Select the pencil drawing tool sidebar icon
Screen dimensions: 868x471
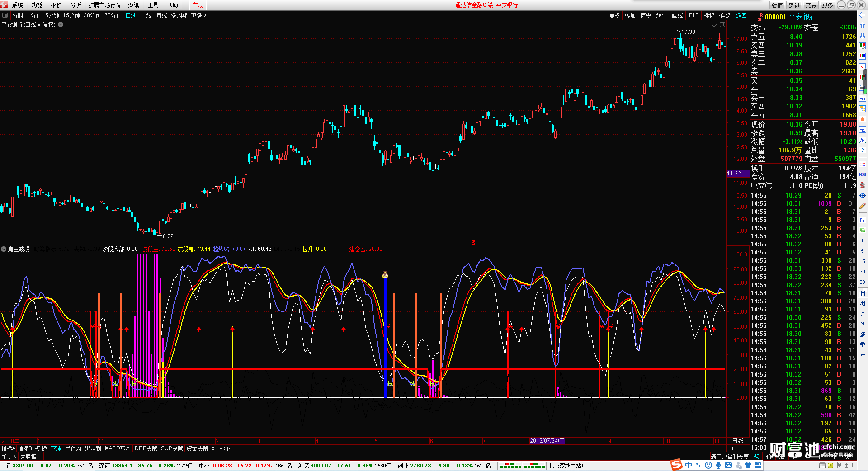(x=863, y=206)
